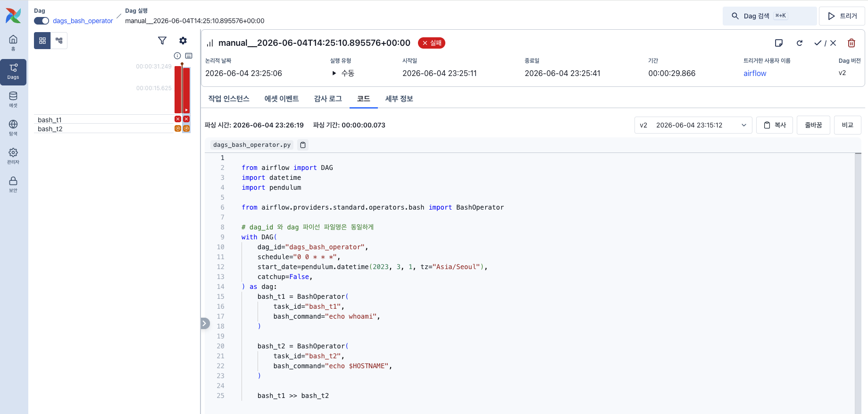Viewport: 868px width, 414px height.
Task: Select the bash_t2 task row
Action: (104, 128)
